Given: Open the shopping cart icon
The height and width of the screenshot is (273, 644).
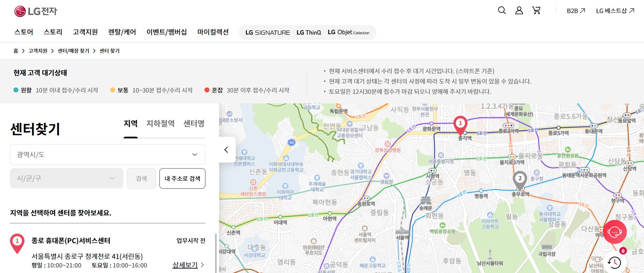Looking at the screenshot, I should coord(536,11).
